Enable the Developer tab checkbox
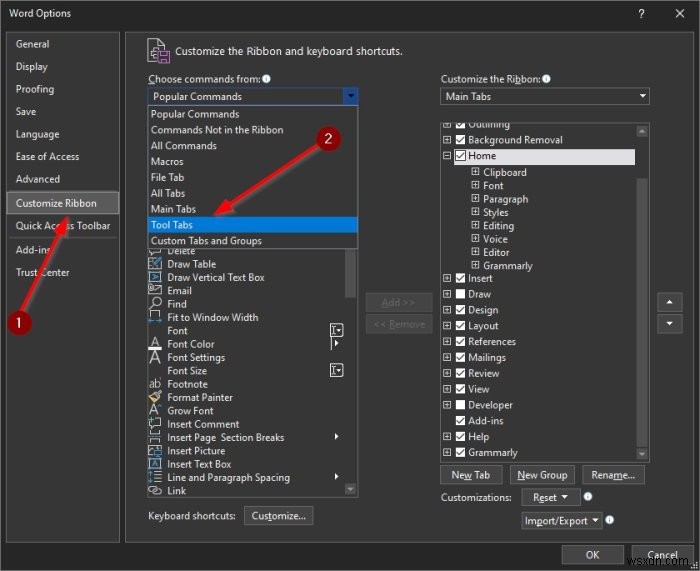The width and height of the screenshot is (700, 571). pyautogui.click(x=460, y=405)
